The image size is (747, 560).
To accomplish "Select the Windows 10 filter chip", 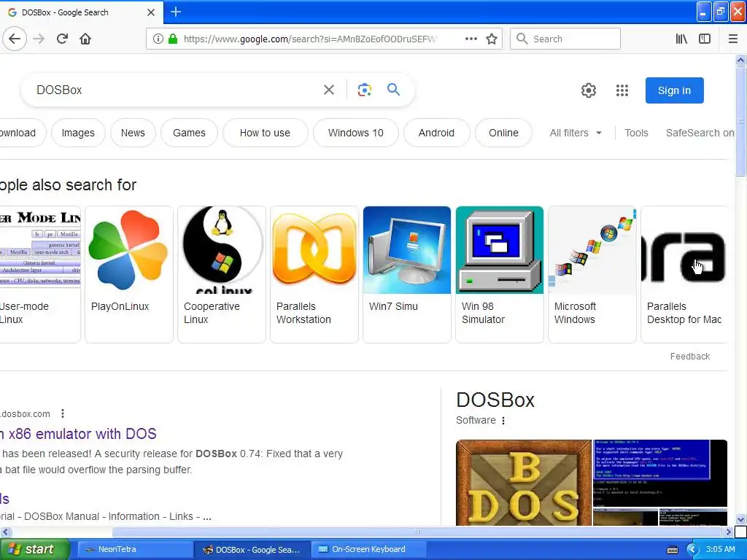I will coord(355,133).
